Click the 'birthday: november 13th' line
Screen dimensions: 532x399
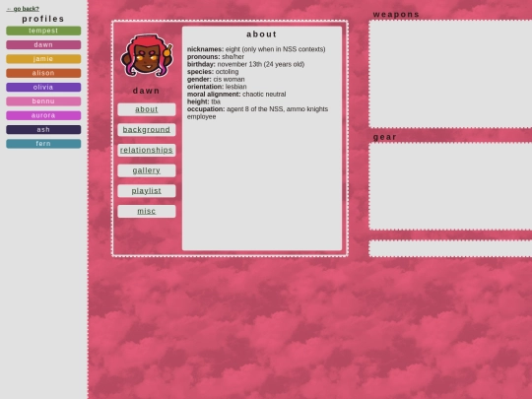(x=245, y=64)
